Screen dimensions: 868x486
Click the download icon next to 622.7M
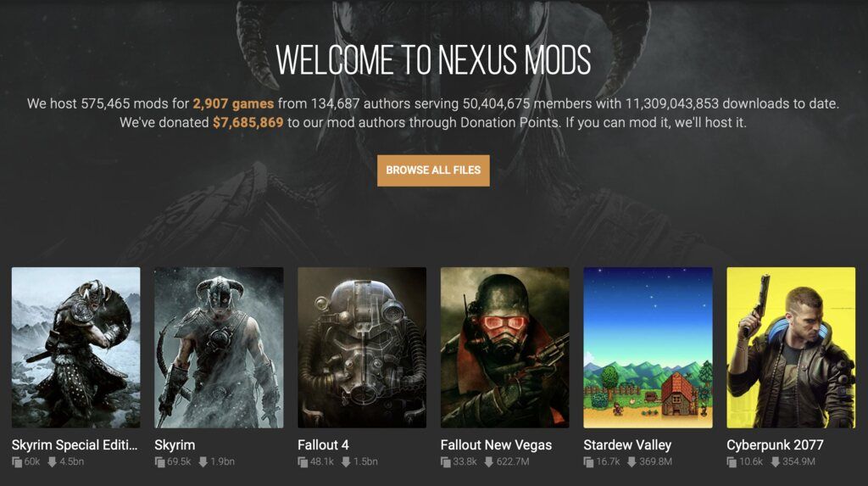(489, 461)
